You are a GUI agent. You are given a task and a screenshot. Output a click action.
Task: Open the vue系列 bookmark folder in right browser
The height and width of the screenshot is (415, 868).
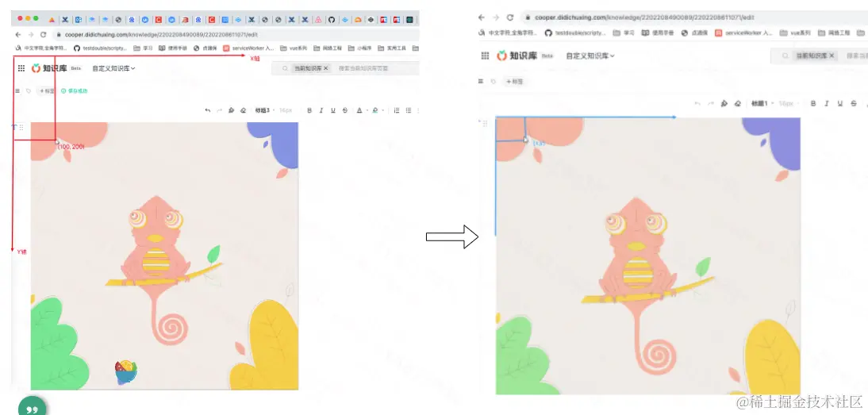pos(795,33)
